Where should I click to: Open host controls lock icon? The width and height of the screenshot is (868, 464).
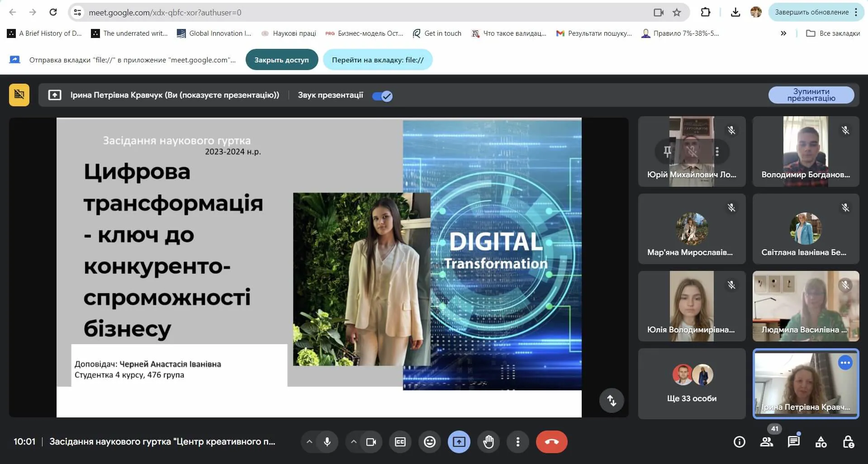point(848,442)
